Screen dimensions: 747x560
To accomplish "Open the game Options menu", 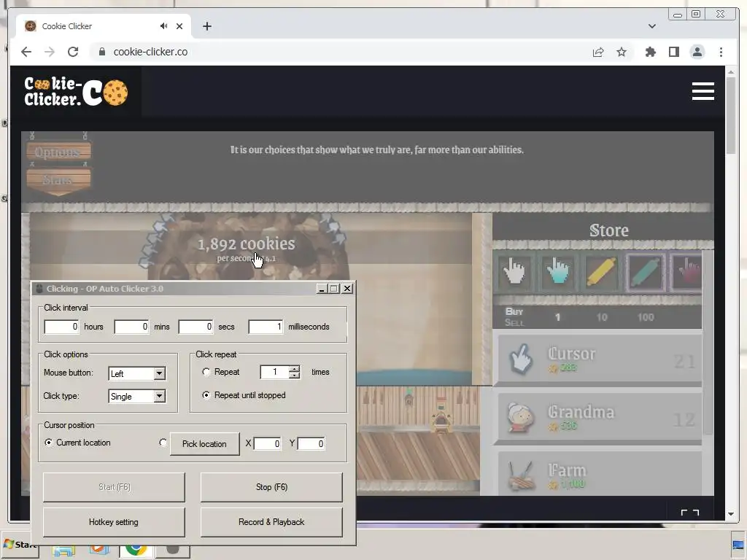I will point(58,152).
